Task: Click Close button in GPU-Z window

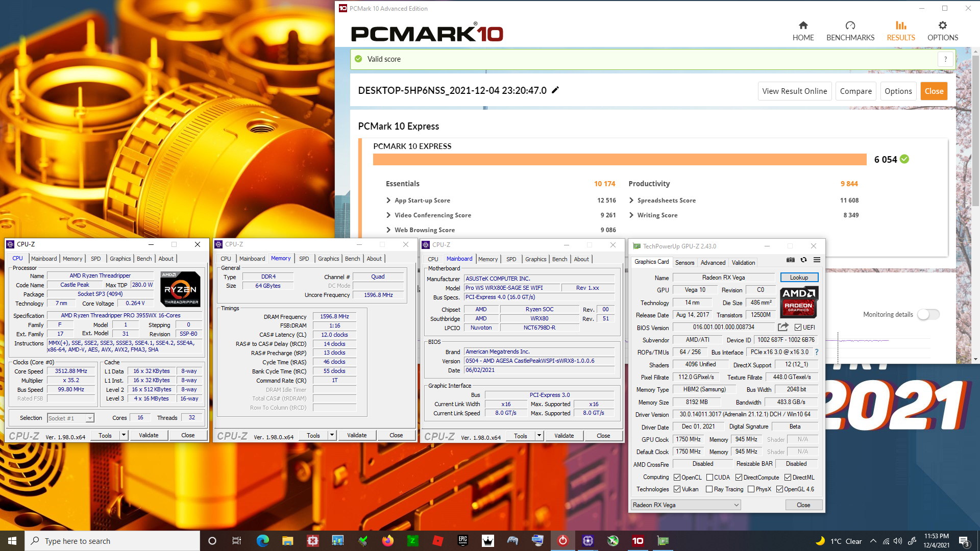Action: tap(803, 505)
